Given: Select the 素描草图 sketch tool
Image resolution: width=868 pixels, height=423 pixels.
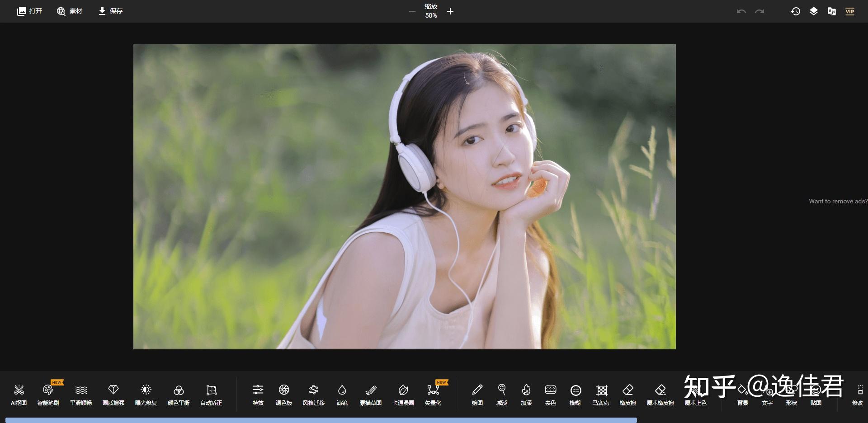Looking at the screenshot, I should pos(371,395).
